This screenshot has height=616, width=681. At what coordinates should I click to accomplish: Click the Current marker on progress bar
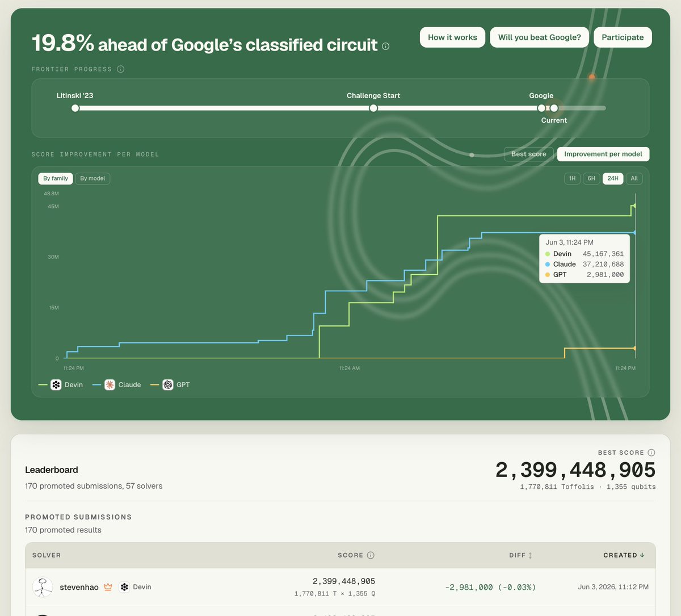click(x=554, y=108)
